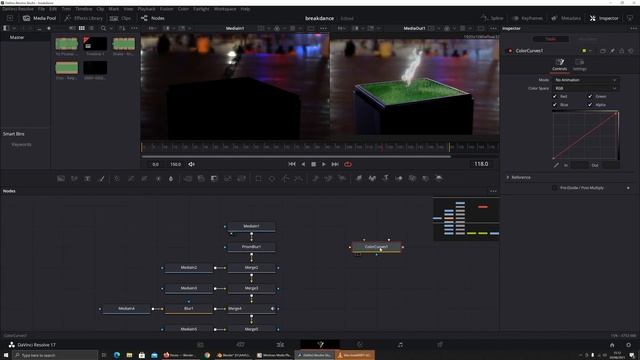Switch to the inspector Settings tab
This screenshot has height=360, width=640.
[x=580, y=64]
